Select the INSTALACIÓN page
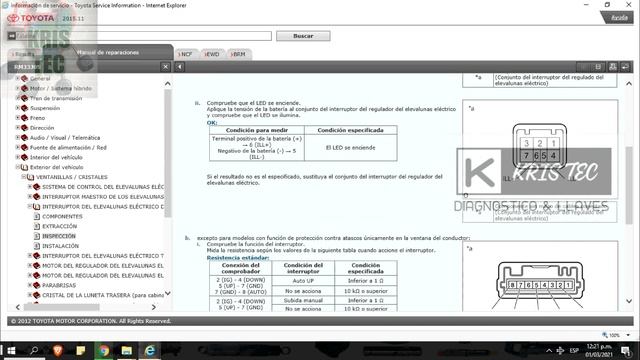Viewport: 640px width, 360px height. point(61,246)
